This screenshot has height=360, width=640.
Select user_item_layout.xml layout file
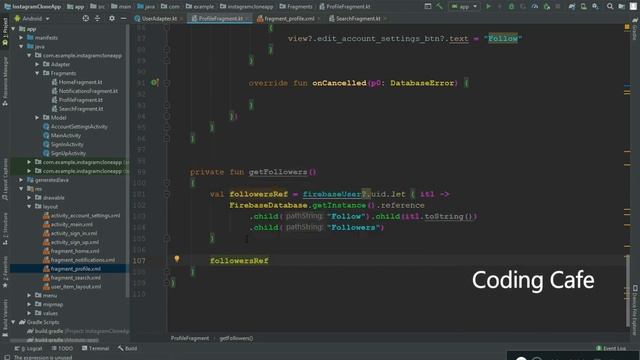[72, 287]
